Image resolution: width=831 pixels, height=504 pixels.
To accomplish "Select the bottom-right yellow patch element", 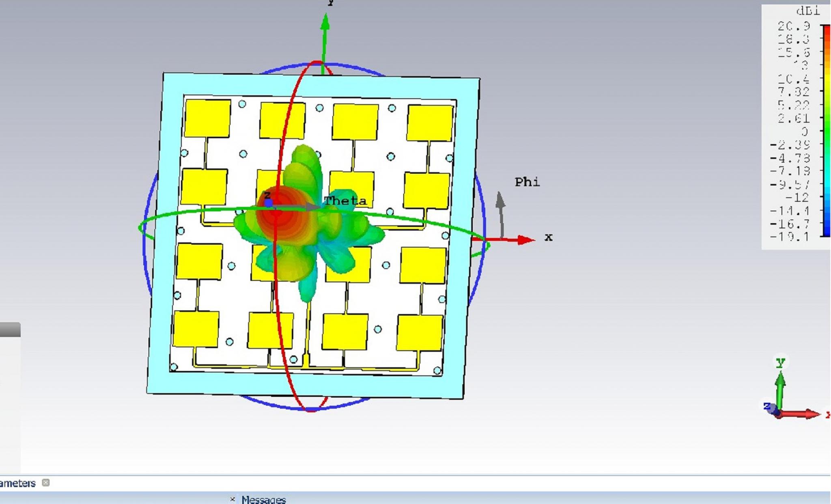I will point(420,333).
